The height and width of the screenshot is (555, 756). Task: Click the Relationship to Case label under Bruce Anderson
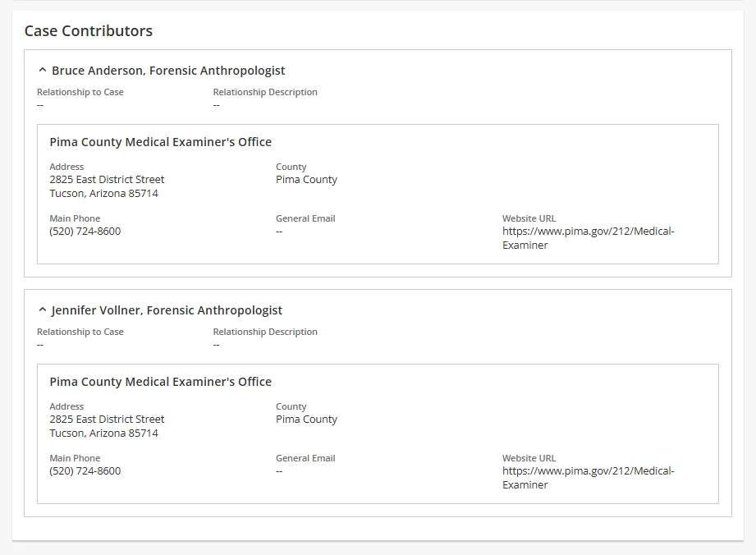pos(80,92)
